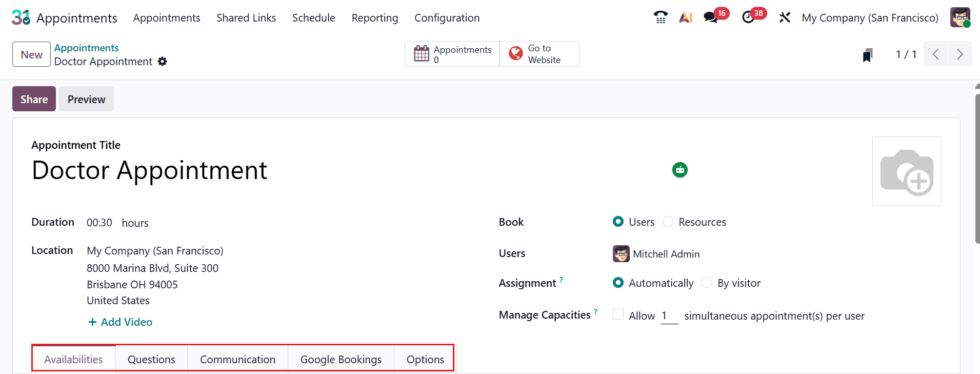Viewport: 980px width, 374px height.
Task: Click the Assignment help question mark
Action: tap(561, 280)
